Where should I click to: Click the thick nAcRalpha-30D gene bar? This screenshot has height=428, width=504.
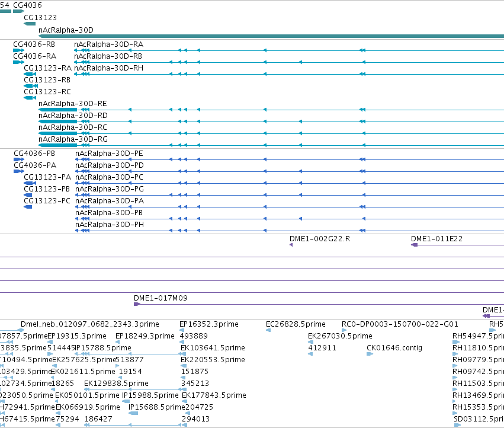(271, 36)
